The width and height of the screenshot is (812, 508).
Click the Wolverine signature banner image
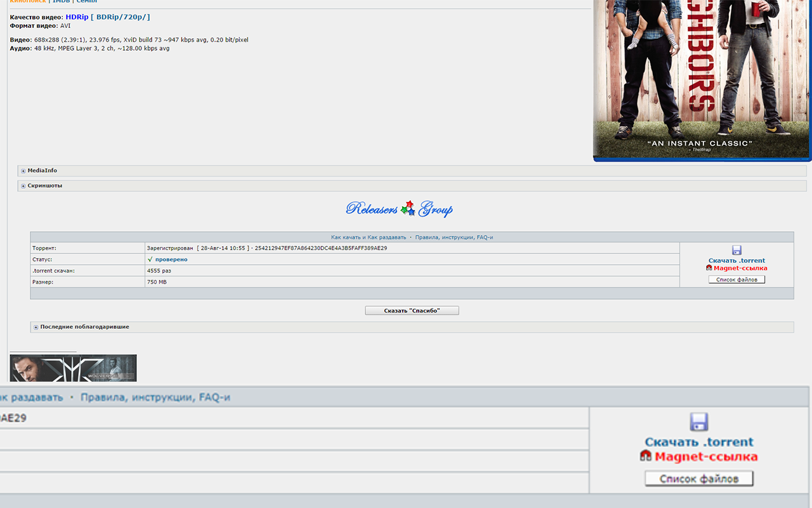74,368
